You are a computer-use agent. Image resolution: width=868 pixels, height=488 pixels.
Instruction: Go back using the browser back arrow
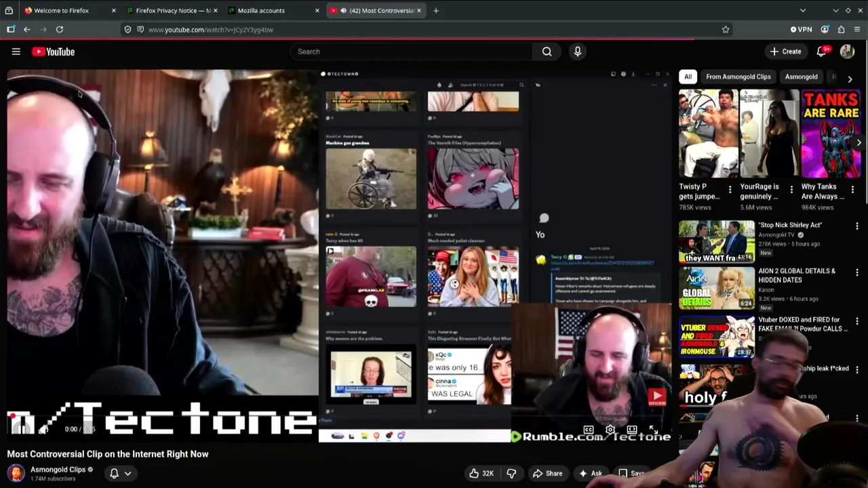[x=27, y=29]
